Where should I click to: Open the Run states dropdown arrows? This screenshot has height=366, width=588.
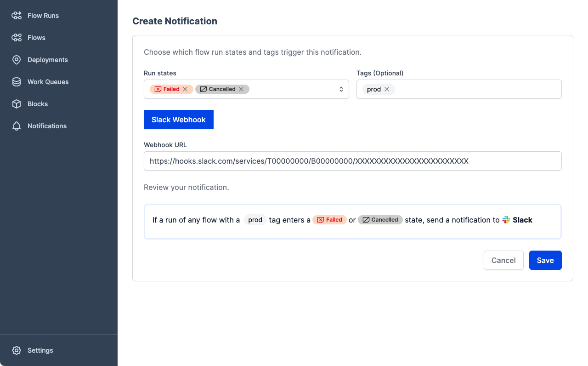[x=341, y=89]
